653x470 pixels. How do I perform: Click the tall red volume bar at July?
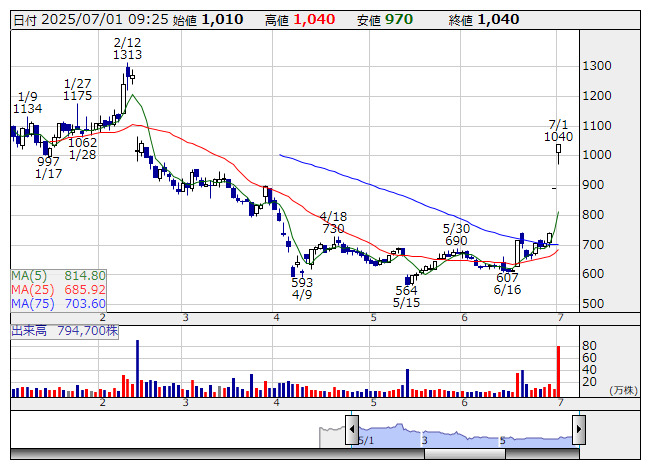(558, 371)
